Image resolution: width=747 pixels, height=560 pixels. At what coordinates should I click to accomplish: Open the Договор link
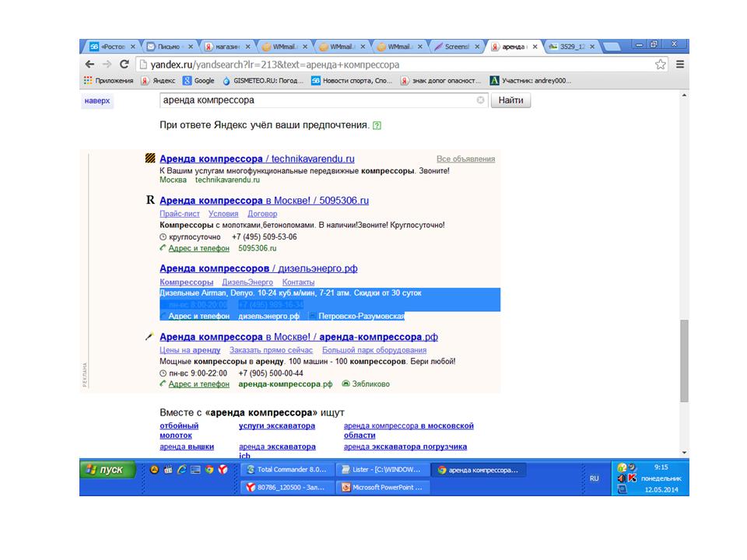click(262, 214)
